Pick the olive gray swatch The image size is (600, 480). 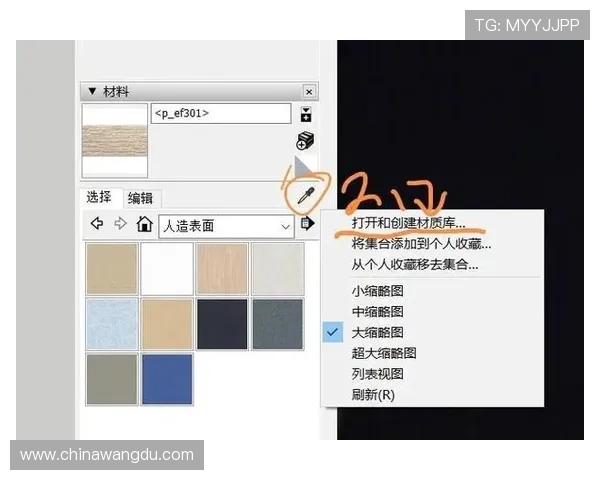click(112, 379)
